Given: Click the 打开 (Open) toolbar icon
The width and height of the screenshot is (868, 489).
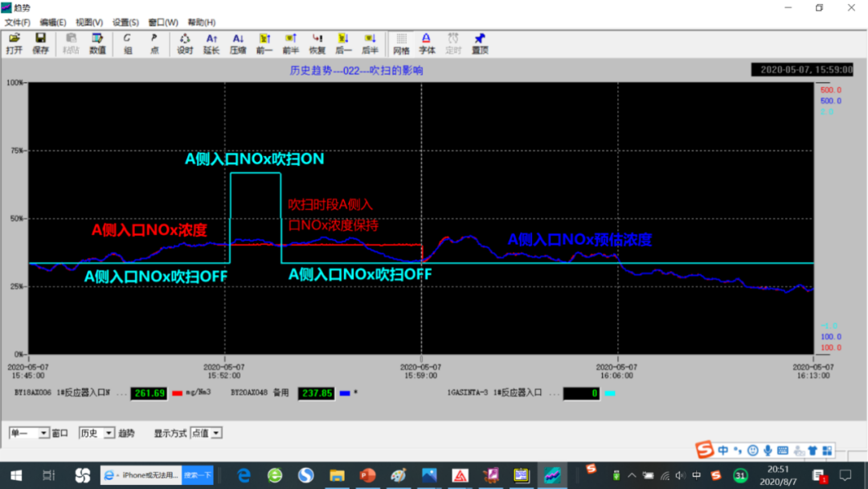Looking at the screenshot, I should click(x=14, y=43).
